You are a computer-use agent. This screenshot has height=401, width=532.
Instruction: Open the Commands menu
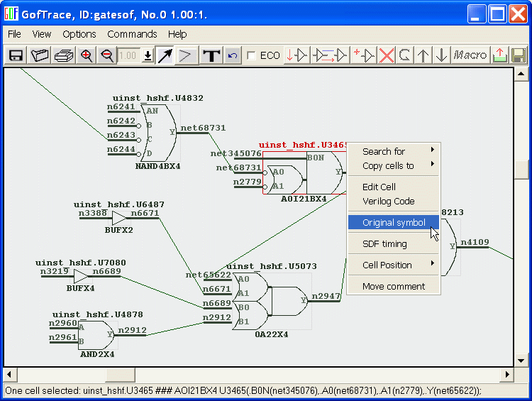pyautogui.click(x=132, y=34)
